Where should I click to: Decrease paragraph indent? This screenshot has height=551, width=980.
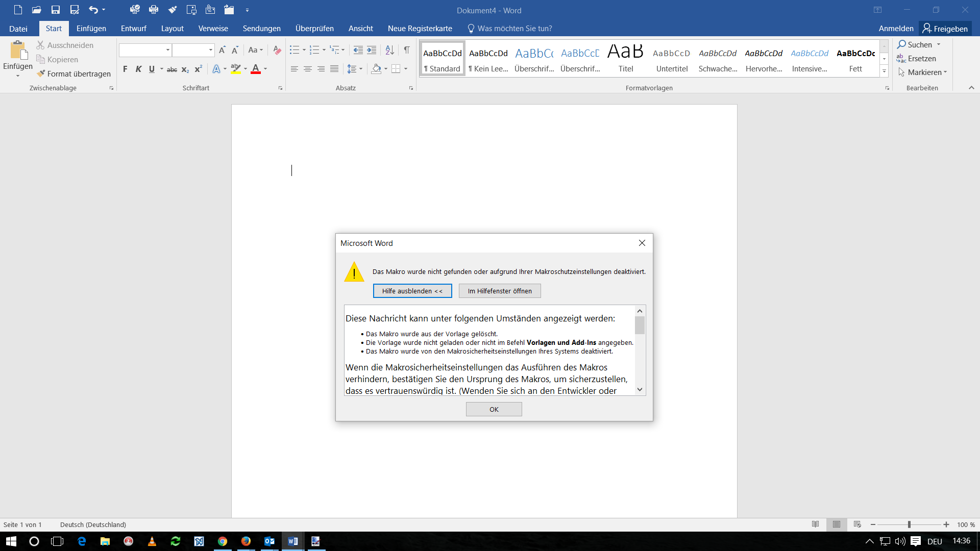click(x=358, y=50)
